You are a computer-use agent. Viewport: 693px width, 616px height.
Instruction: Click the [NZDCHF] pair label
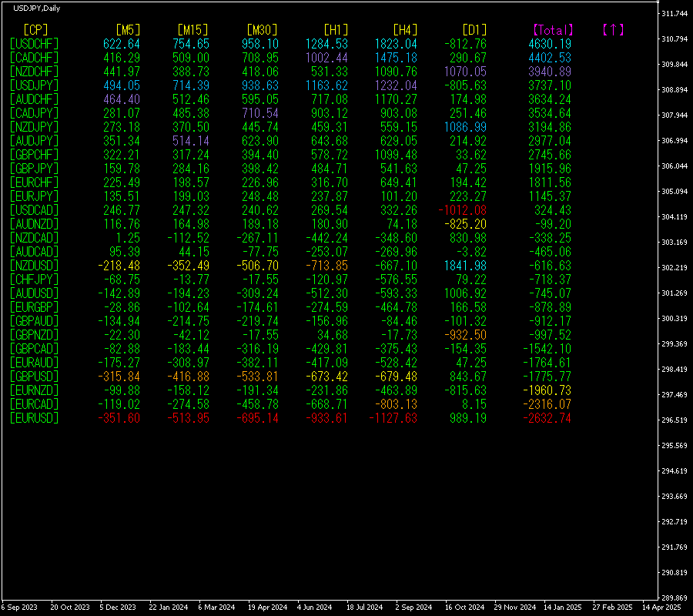pyautogui.click(x=35, y=72)
